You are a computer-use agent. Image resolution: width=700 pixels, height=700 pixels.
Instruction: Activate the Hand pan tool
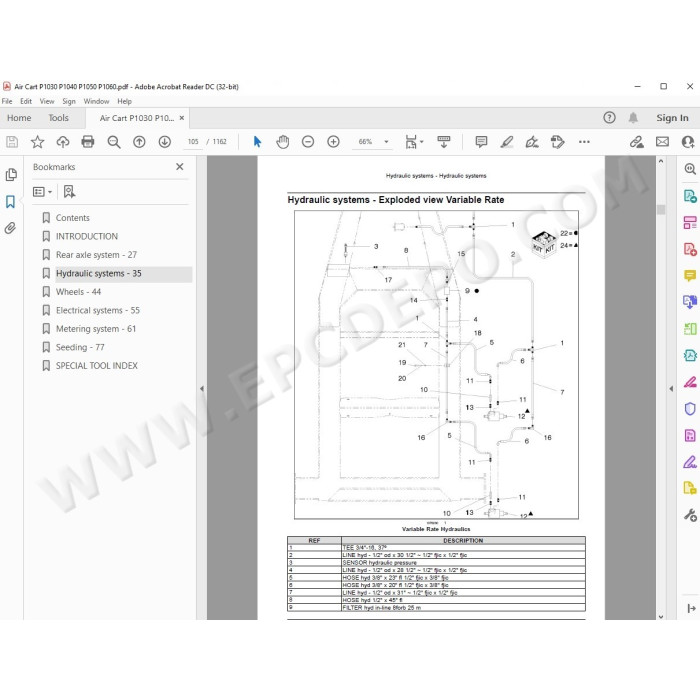pyautogui.click(x=283, y=142)
